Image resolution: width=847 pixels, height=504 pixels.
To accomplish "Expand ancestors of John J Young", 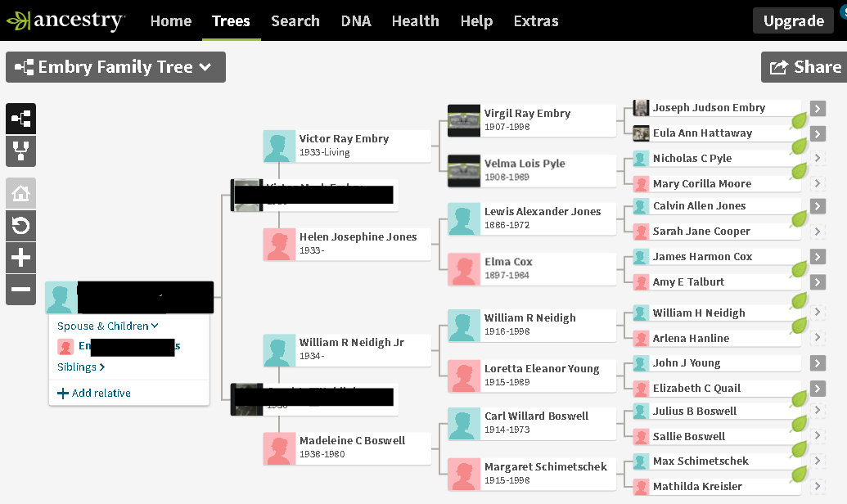I will click(x=818, y=363).
